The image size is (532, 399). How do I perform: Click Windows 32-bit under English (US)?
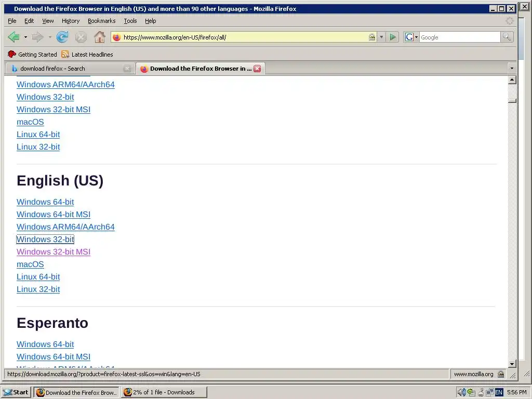45,240
